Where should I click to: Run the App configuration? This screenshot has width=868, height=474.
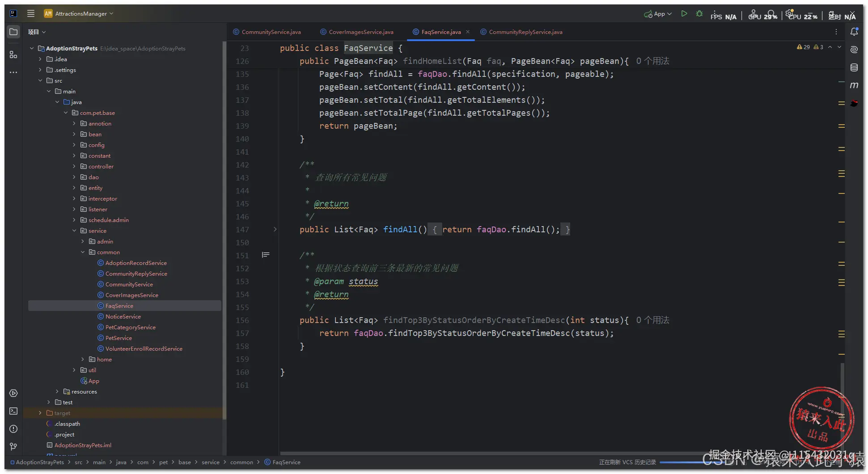click(x=684, y=14)
